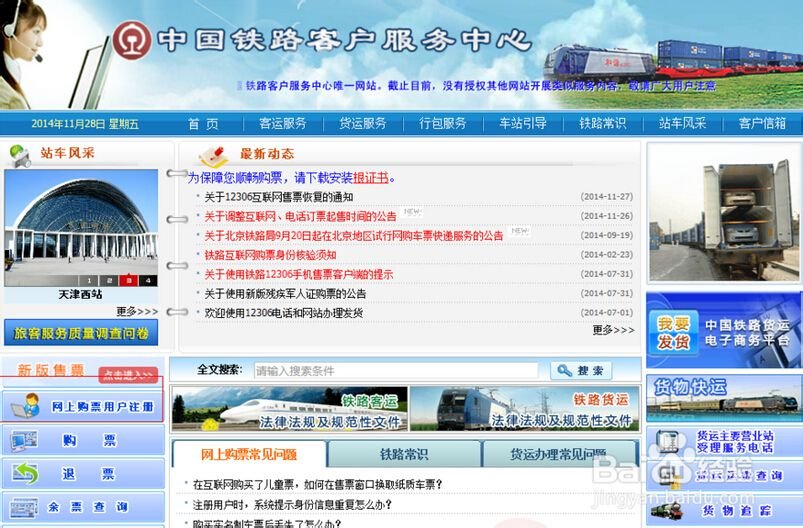
Task: Open 欢迎使用12306电话和网站办理发货
Action: click(x=284, y=313)
